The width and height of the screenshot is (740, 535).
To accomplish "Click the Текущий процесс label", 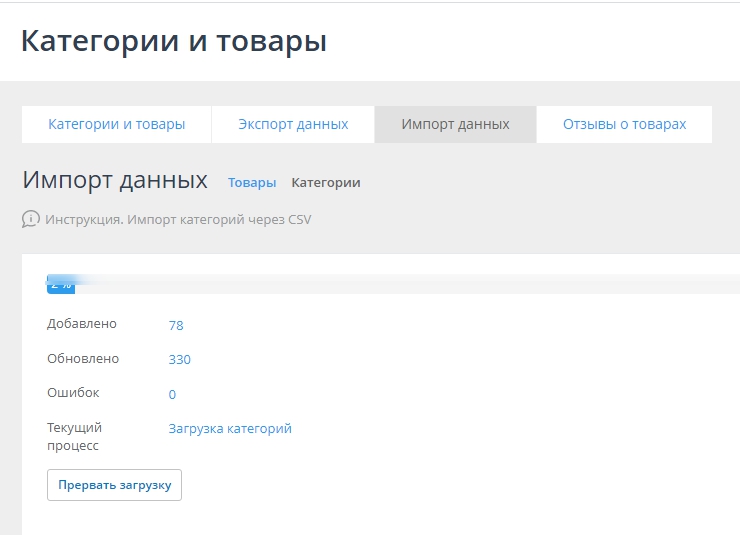I will [74, 437].
